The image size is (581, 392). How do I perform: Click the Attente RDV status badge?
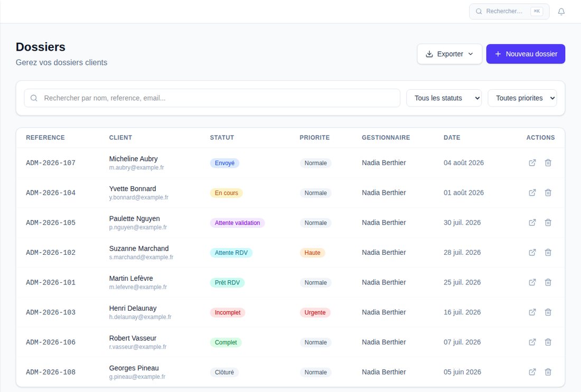point(231,253)
